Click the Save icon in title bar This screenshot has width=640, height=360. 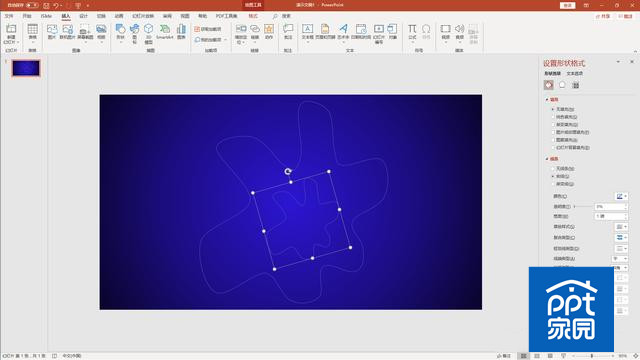click(x=46, y=5)
